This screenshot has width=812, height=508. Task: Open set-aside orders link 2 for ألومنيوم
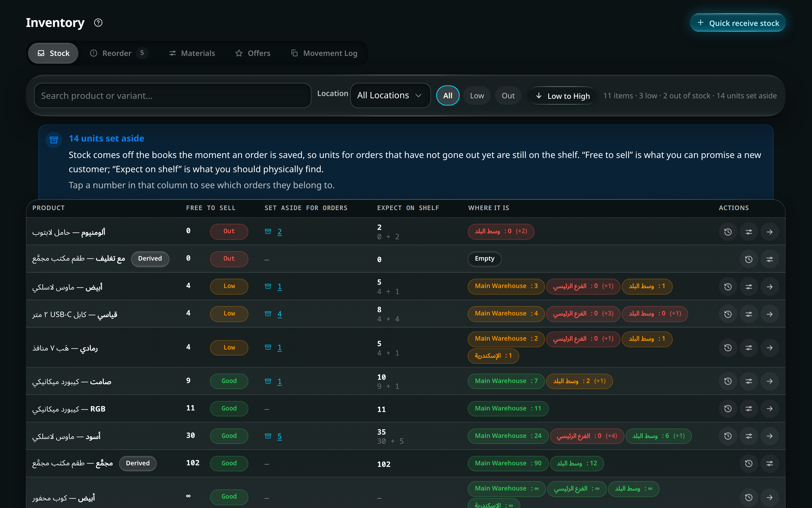pos(279,232)
